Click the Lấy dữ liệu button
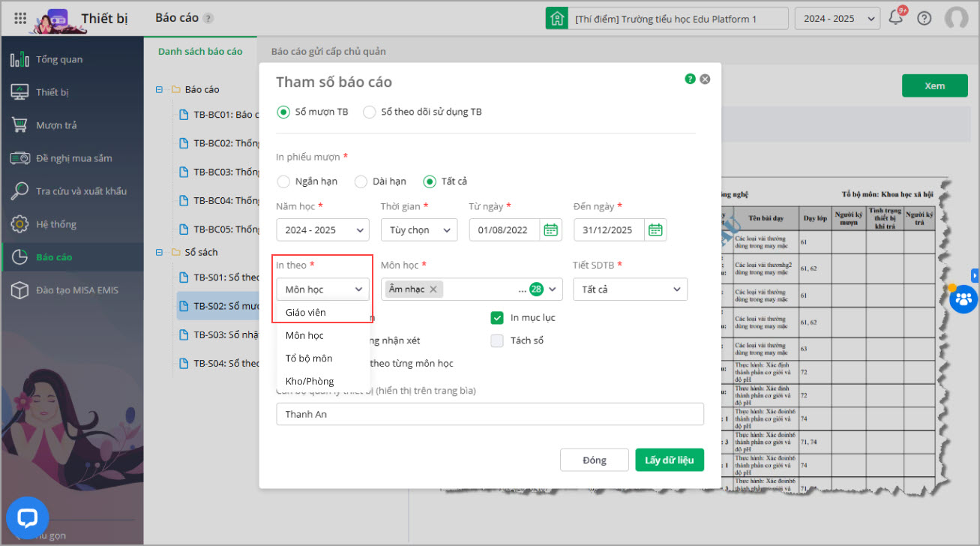980x546 pixels. (x=669, y=460)
